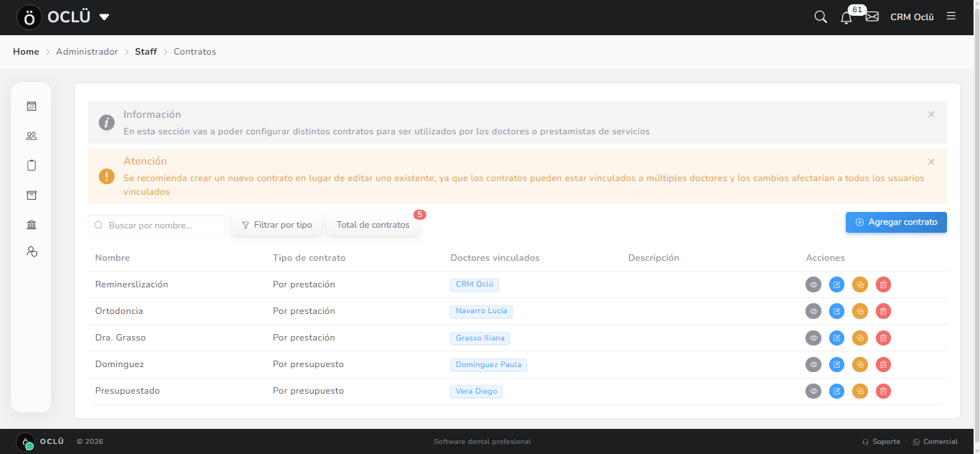980x454 pixels.
Task: Edit the Reminerslización contract
Action: coord(837,284)
